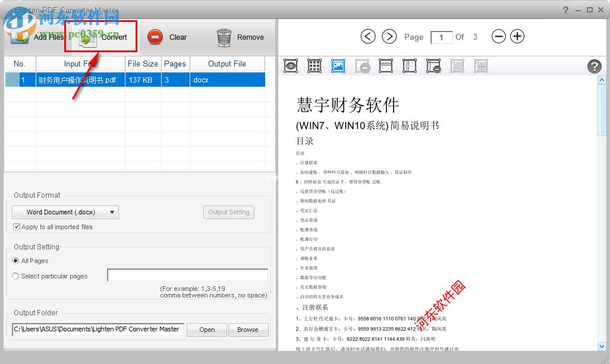The image size is (610, 364).
Task: Click the preview scrollbar down arrow
Action: point(602,346)
